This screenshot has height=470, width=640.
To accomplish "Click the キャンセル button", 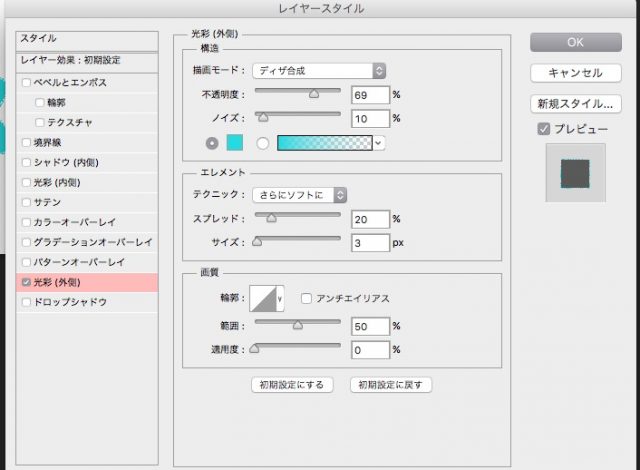I will click(x=575, y=73).
